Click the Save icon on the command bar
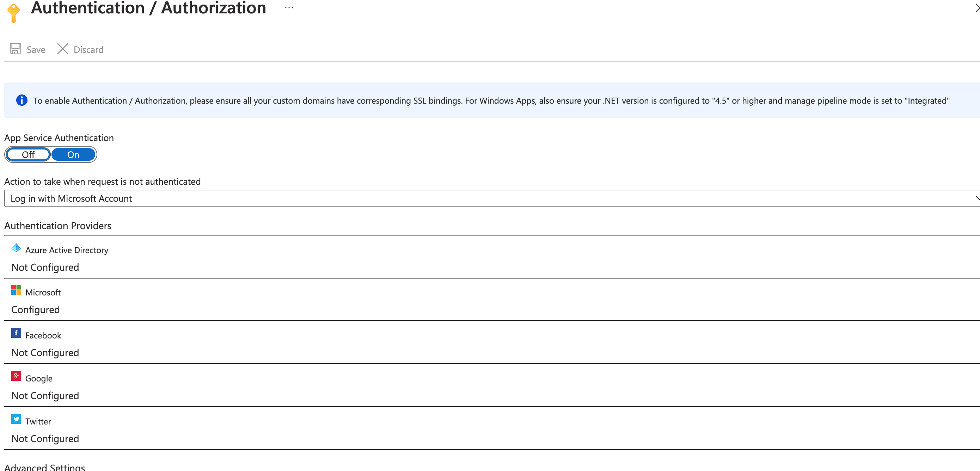Screen dimensions: 980x471 coord(15,49)
